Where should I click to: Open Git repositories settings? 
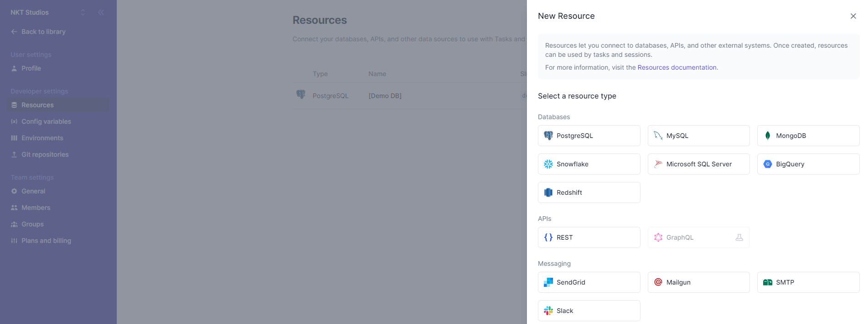point(58,154)
